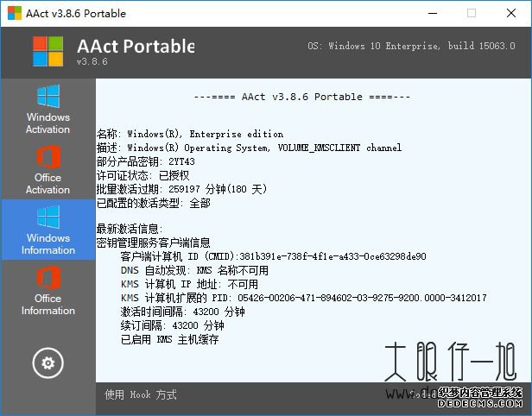Open Office Information in the sidebar

tap(48, 291)
